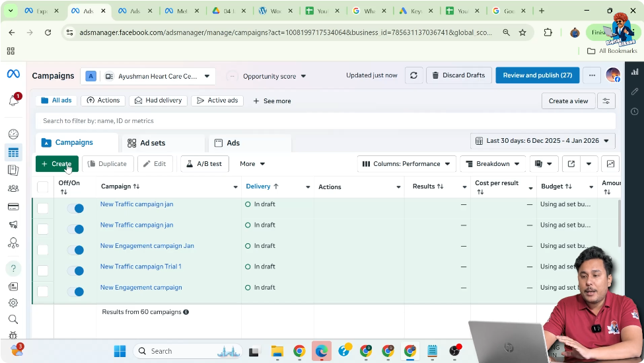Switch to the Ad sets tab
This screenshot has width=644, height=363.
163,143
